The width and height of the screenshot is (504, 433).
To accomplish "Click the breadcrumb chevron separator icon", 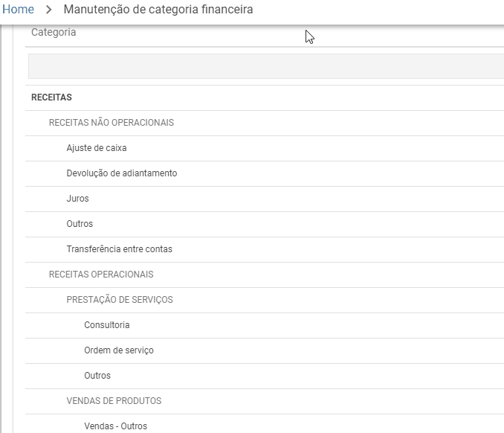I will [x=48, y=10].
